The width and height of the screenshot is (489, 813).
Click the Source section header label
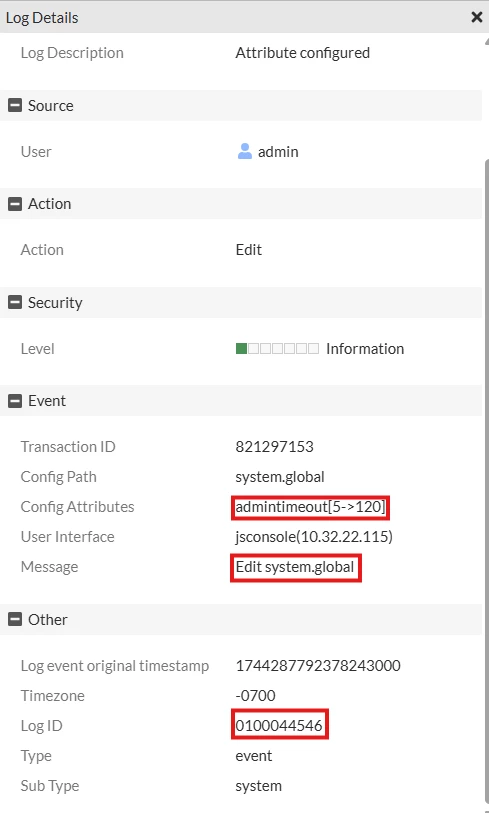51,105
